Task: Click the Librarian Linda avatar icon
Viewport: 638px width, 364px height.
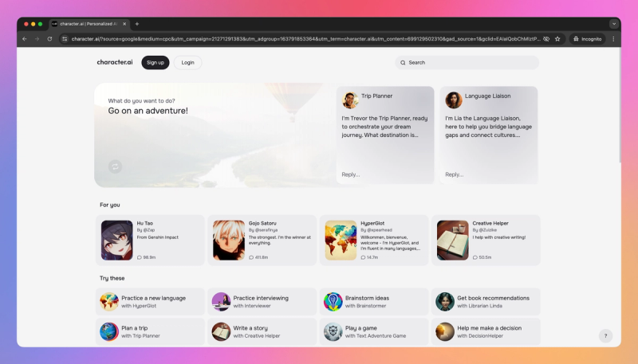Action: click(445, 302)
